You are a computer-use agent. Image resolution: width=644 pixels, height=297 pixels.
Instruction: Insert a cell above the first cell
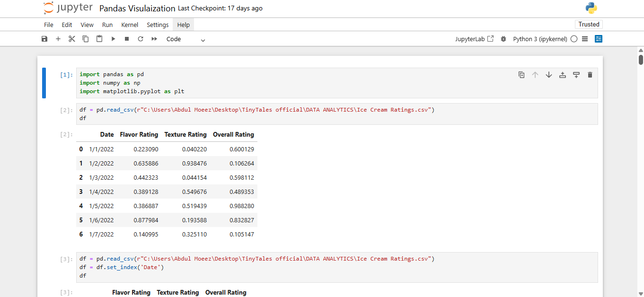point(563,75)
